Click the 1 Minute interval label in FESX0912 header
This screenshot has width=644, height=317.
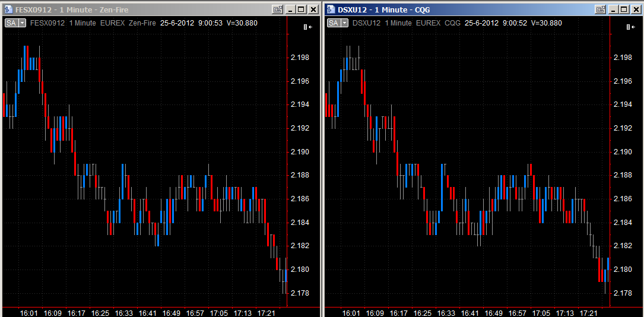point(83,23)
